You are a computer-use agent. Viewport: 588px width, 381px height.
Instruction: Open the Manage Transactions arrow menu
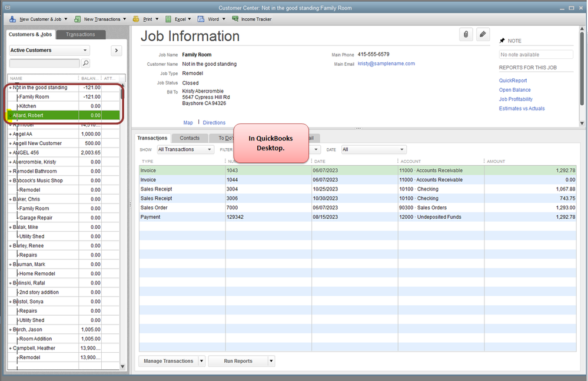pyautogui.click(x=201, y=361)
